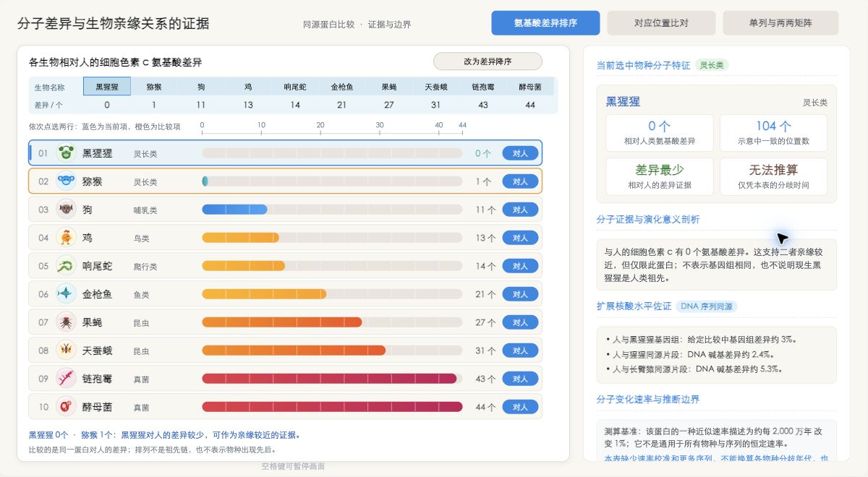
Task: Click the blue difference bar for 狗
Action: pos(234,210)
